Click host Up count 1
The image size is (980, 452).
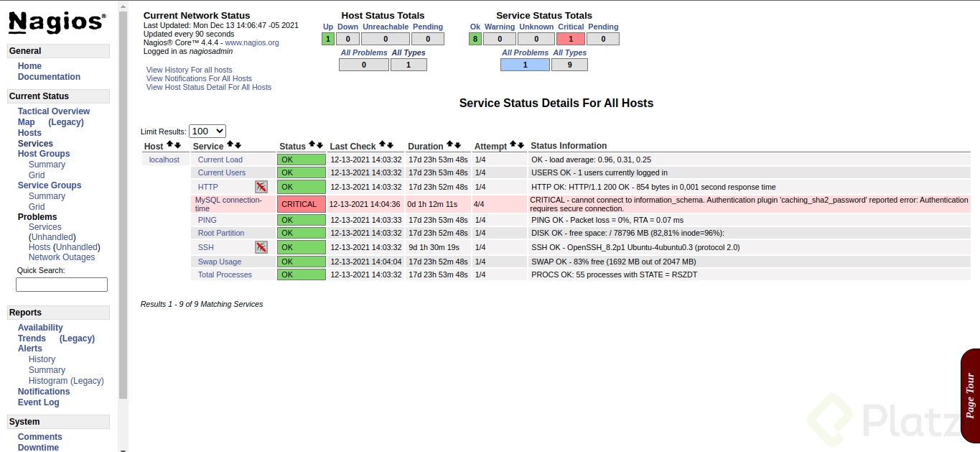click(328, 40)
